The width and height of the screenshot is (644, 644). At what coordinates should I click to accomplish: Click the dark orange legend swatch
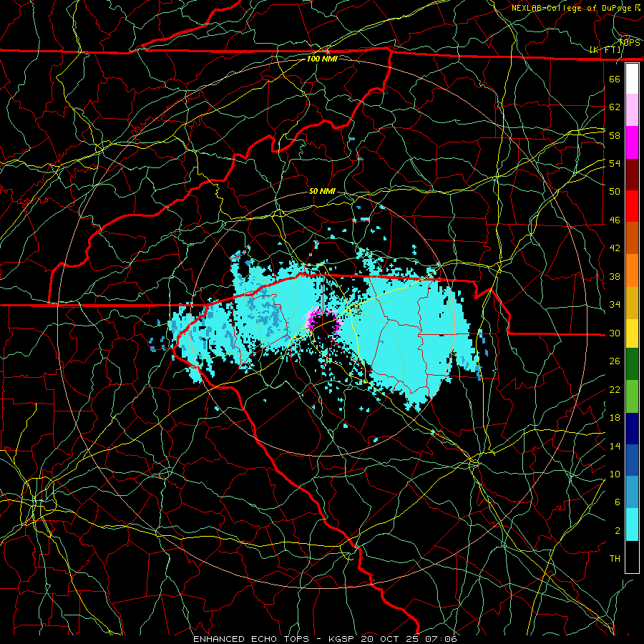click(x=632, y=238)
